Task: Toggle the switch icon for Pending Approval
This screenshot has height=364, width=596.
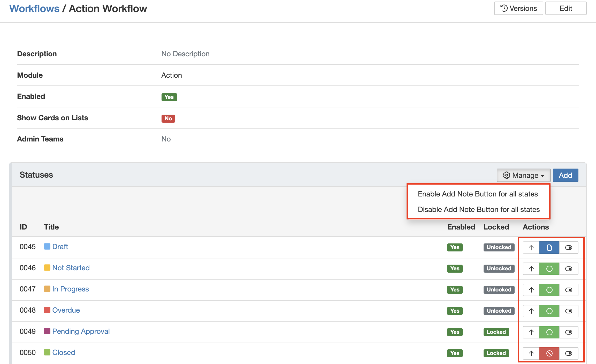Action: coord(568,332)
